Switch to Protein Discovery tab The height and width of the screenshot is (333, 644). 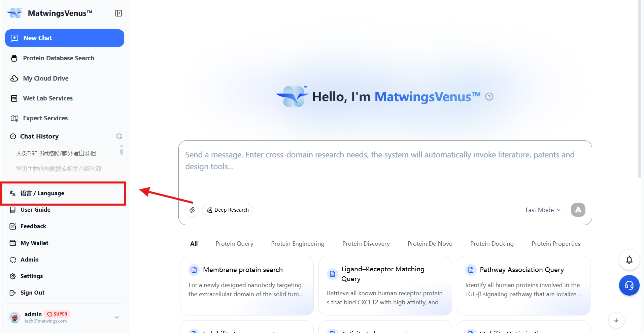click(366, 244)
